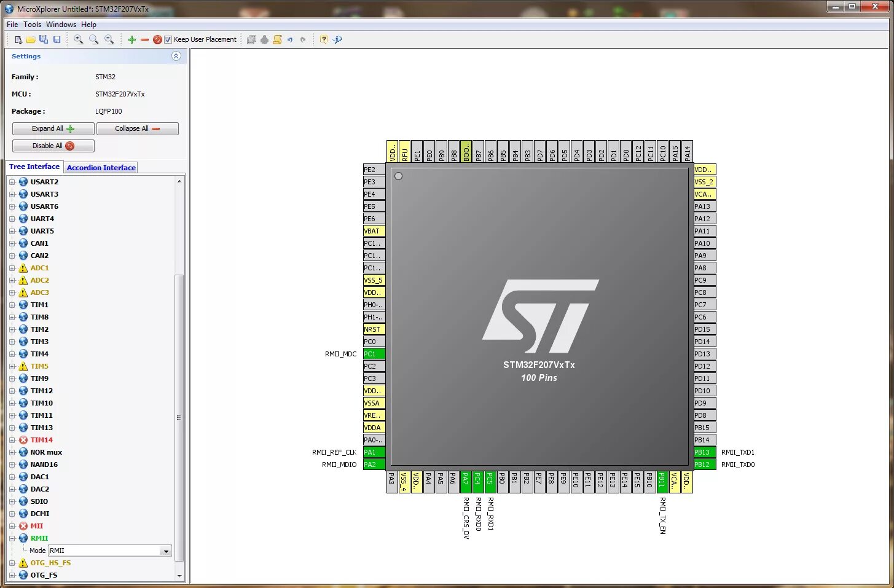Click the Collapse All button
Viewport: 894px width, 588px height.
coord(138,128)
